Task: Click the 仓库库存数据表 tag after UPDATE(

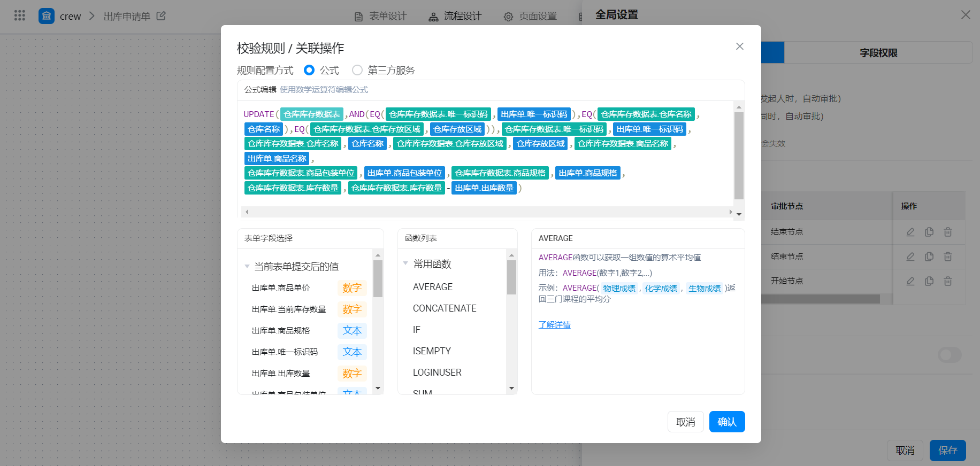Action: 312,114
